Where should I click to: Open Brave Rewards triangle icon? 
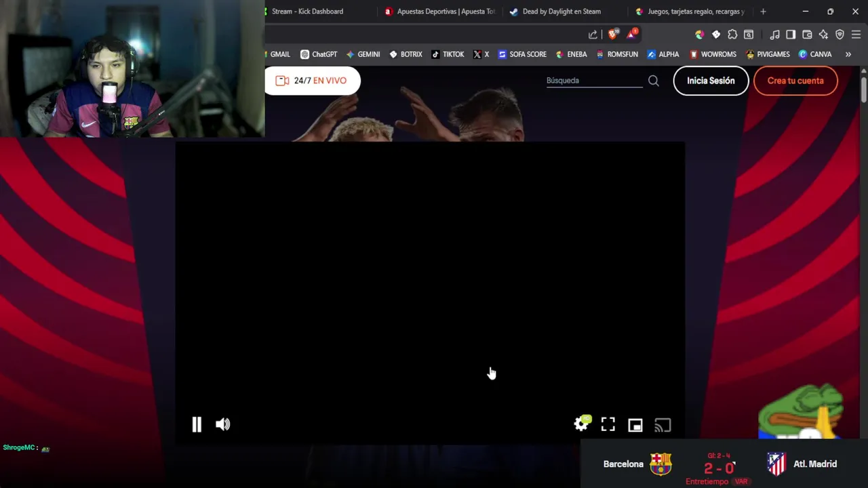[632, 34]
